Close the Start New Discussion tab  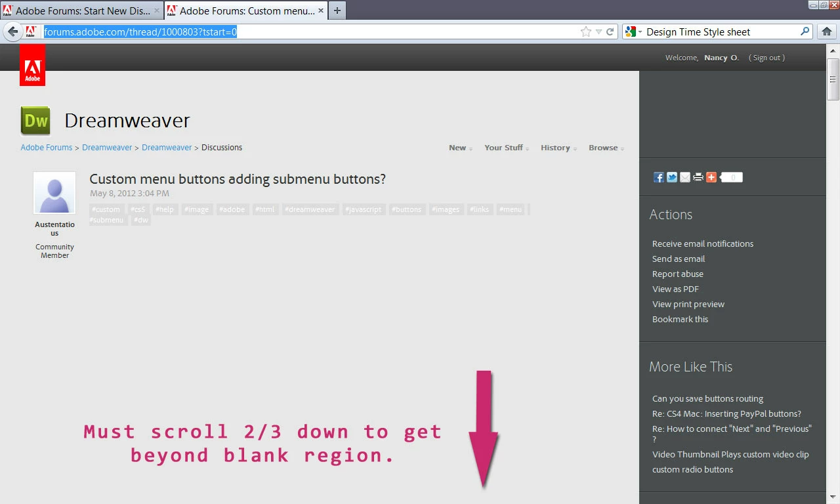(157, 10)
